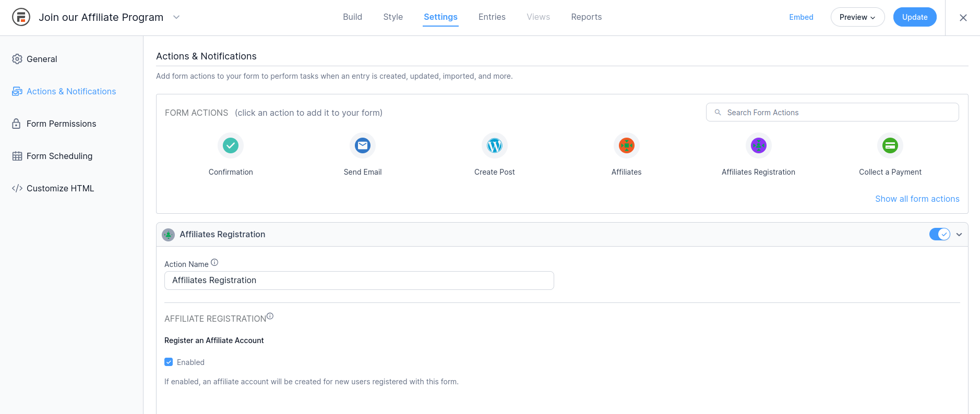The height and width of the screenshot is (414, 980).
Task: Click the Formidable logo icon
Action: (21, 17)
